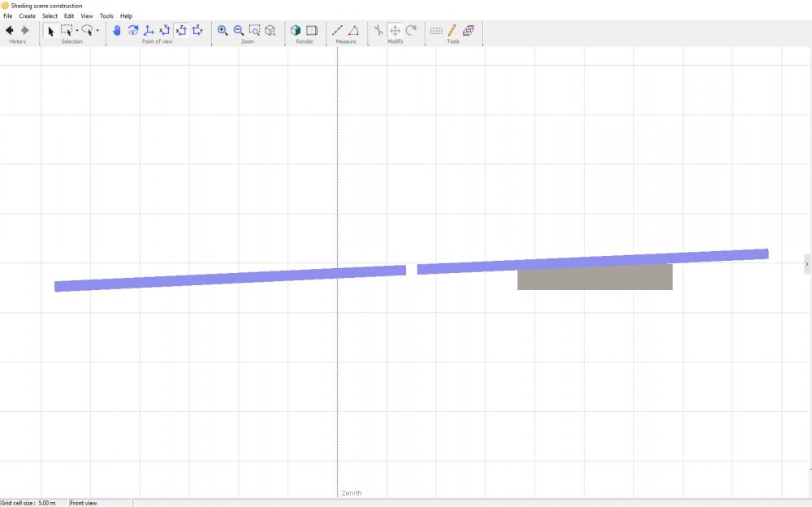Toggle the realistic render cube button
The image size is (812, 507).
point(296,31)
